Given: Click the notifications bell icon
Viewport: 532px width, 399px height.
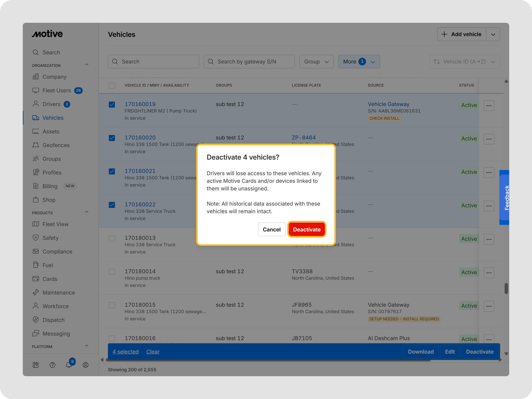Looking at the screenshot, I should pyautogui.click(x=69, y=365).
